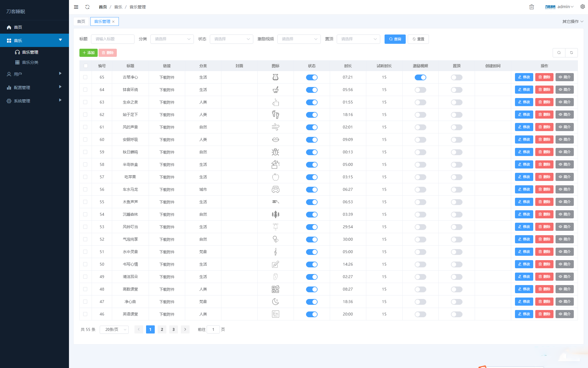588x368 pixels.
Task: Click the music note icon for track 51
Action: click(276, 251)
